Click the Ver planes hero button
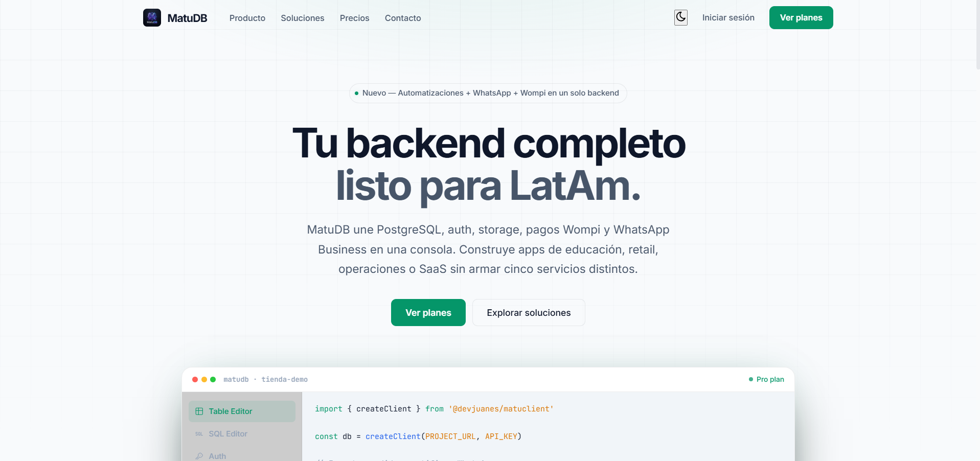 [x=428, y=312]
